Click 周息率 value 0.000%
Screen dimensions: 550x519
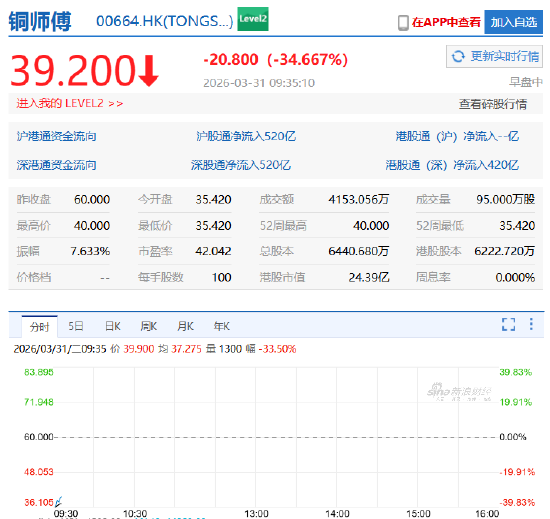(x=515, y=278)
